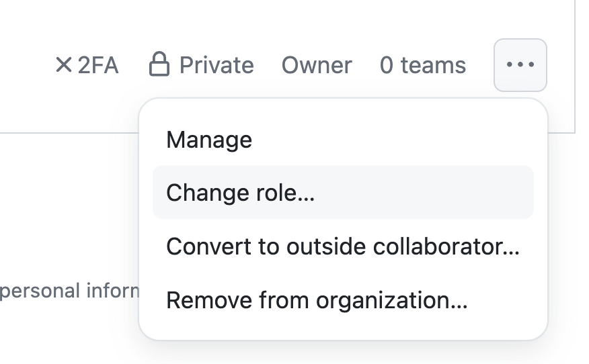Click the word organization… in the remove option

(x=392, y=301)
